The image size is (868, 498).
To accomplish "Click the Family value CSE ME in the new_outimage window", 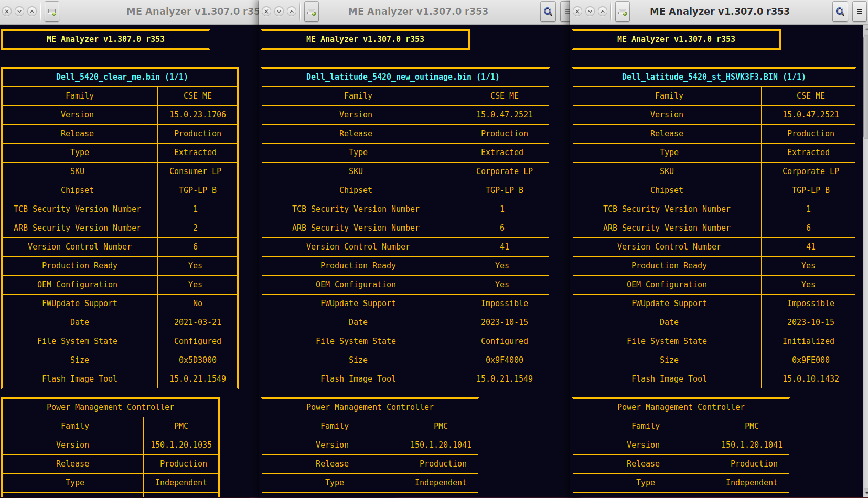I will click(x=505, y=96).
